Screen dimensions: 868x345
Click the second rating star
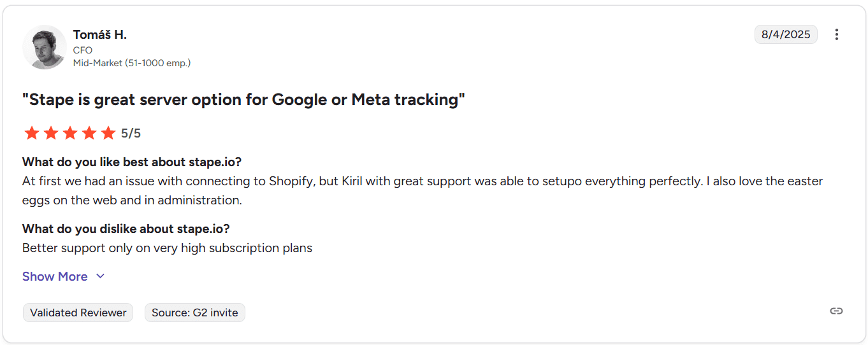[x=51, y=133]
